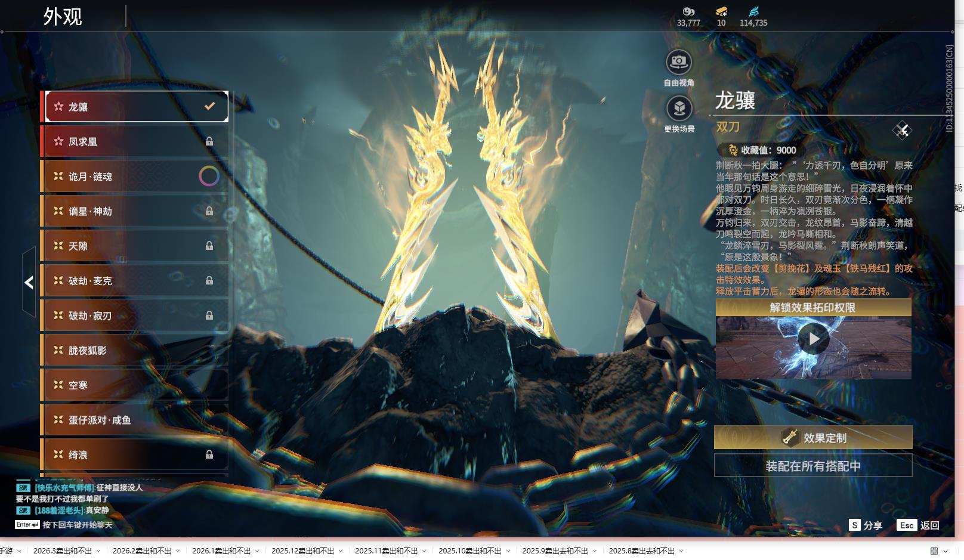Click the circular ring icon on 诡月·链魂
This screenshot has height=560, width=964.
click(x=209, y=176)
